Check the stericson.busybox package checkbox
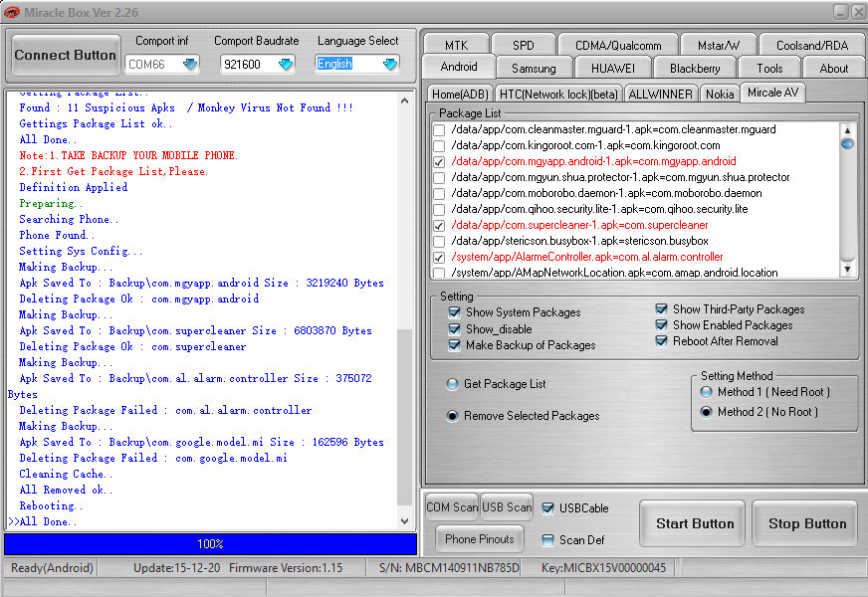This screenshot has height=597, width=868. click(x=439, y=242)
